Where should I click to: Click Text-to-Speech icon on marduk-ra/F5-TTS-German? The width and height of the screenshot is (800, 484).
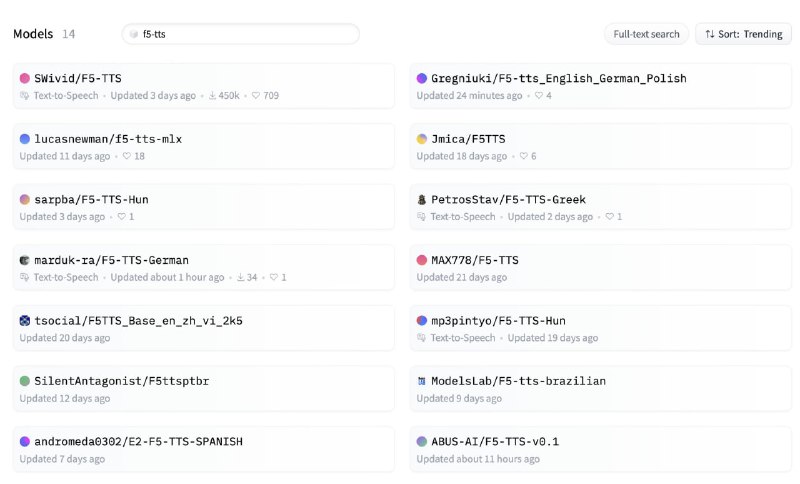pyautogui.click(x=24, y=277)
